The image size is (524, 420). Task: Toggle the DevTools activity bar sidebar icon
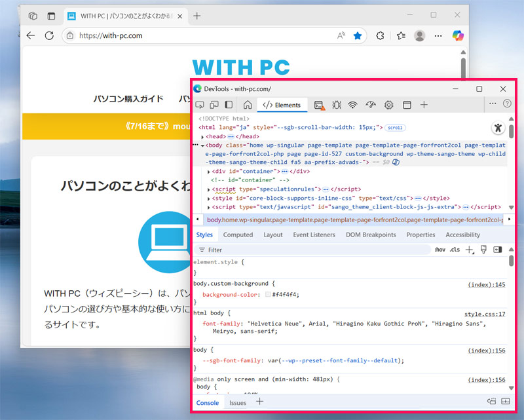[229, 105]
